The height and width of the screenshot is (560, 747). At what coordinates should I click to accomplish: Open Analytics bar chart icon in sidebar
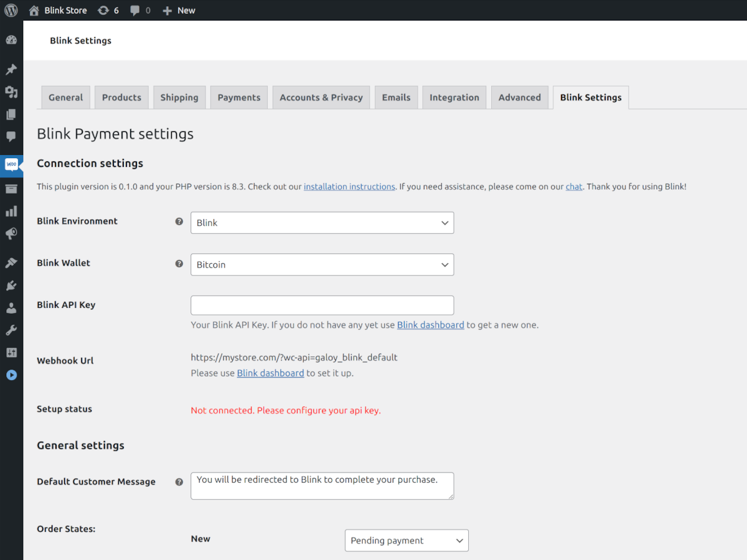point(11,212)
